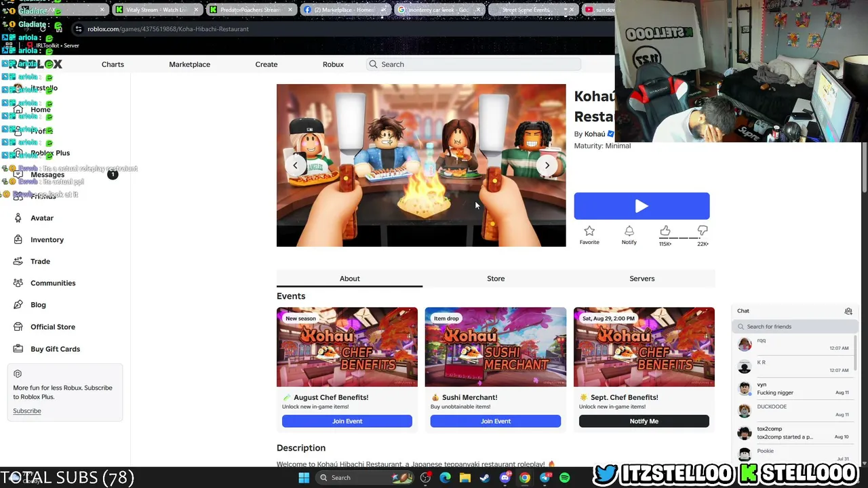Open the Create menu item
Viewport: 868px width, 488px height.
(x=267, y=64)
